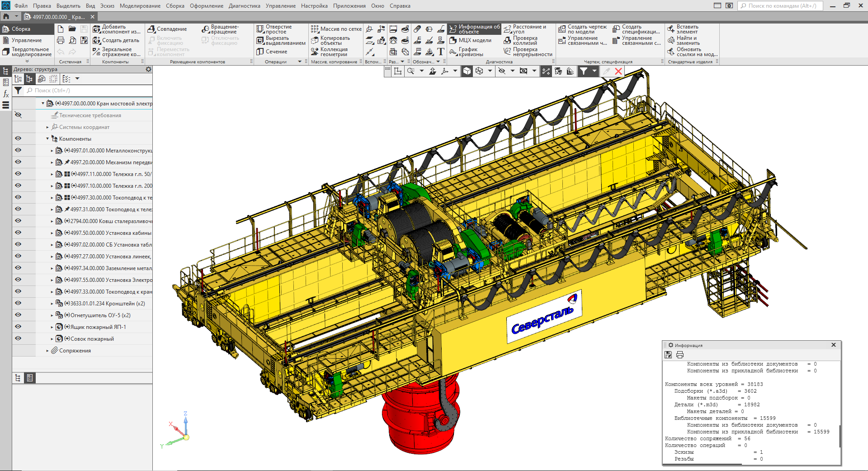Open the structure tree settings gear
The image size is (868, 471).
[x=148, y=69]
